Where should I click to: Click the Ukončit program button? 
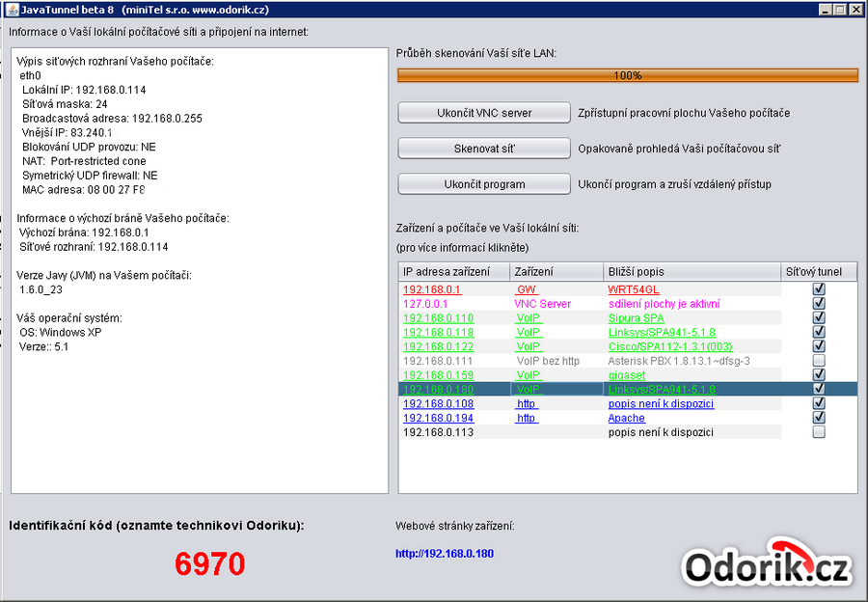484,184
